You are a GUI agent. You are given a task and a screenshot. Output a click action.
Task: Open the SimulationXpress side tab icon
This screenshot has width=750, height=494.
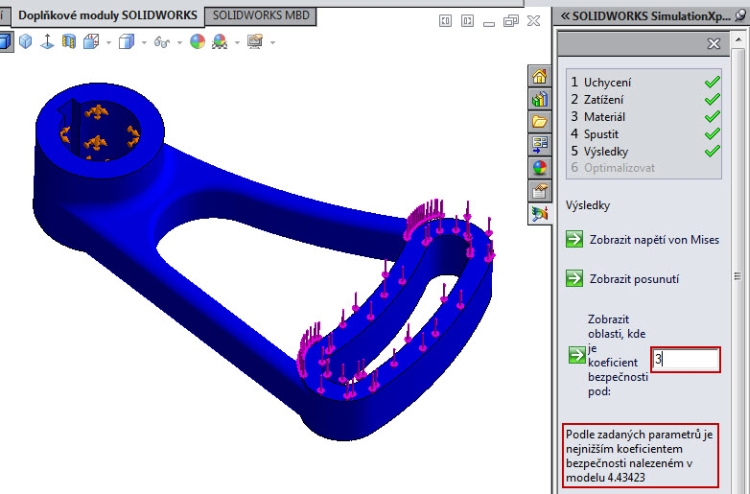[x=540, y=214]
